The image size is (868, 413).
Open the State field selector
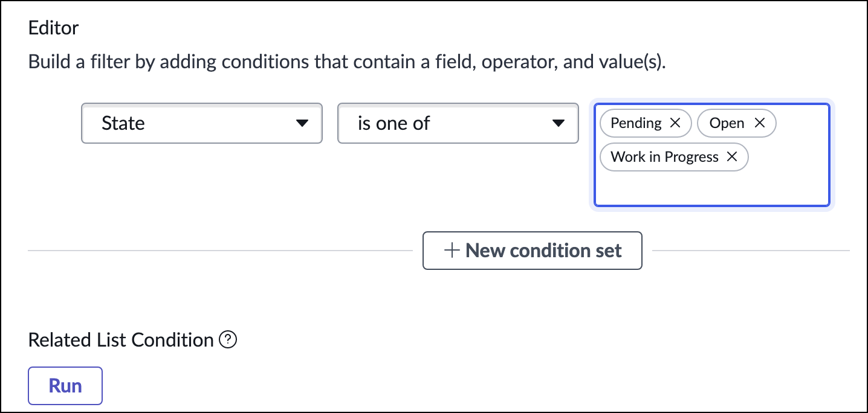point(201,124)
